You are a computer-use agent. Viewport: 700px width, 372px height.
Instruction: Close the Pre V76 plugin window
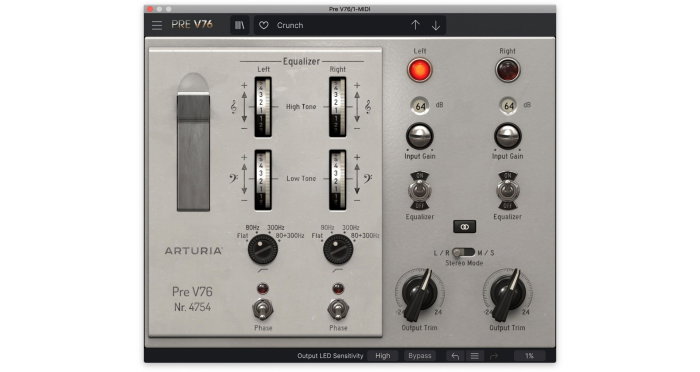tap(150, 9)
